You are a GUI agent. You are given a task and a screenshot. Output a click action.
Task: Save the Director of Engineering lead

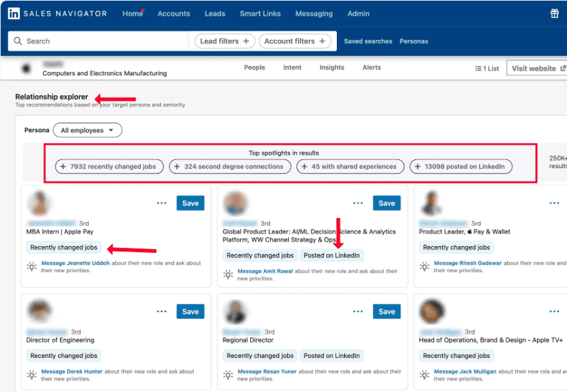(190, 311)
